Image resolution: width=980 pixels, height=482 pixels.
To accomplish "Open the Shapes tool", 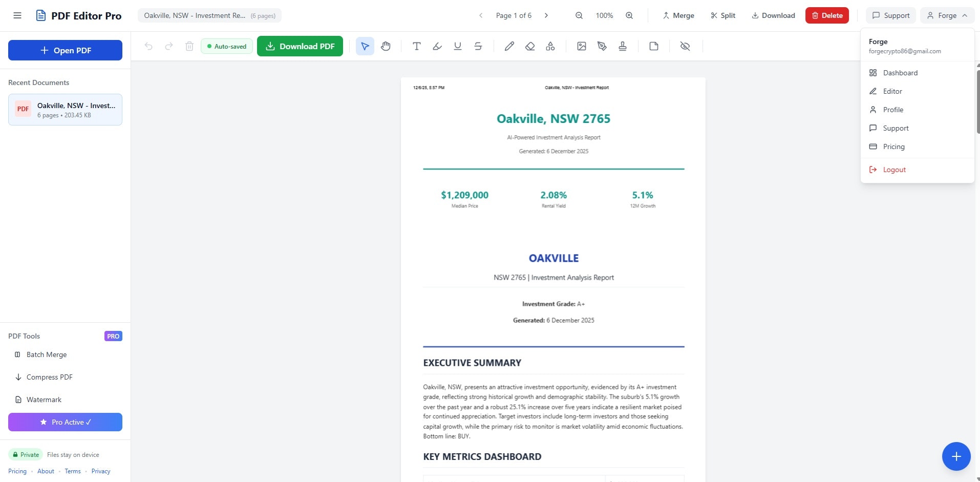I will pyautogui.click(x=550, y=46).
